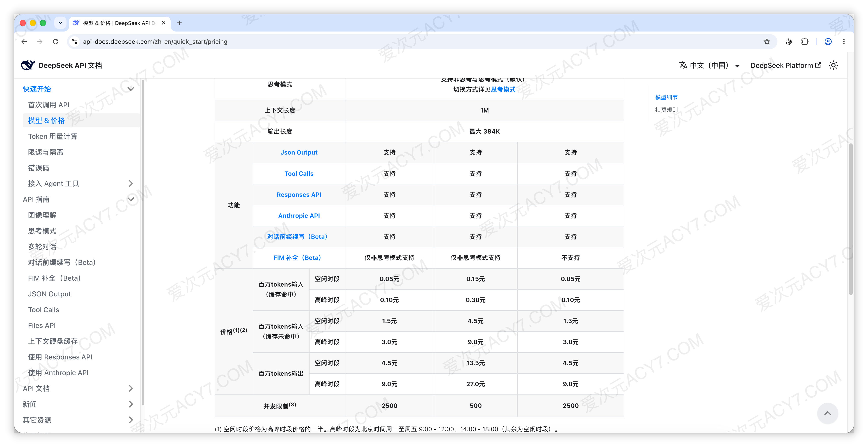The height and width of the screenshot is (447, 868).
Task: Open the Responses API table link
Action: (x=299, y=195)
